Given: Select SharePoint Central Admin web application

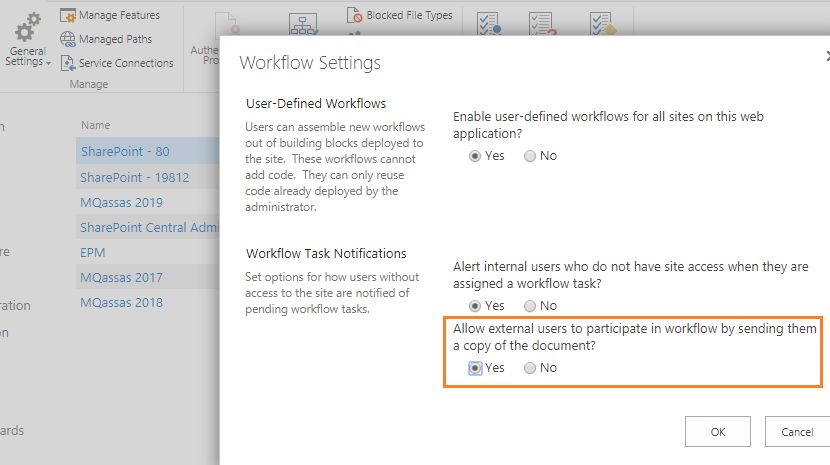Looking at the screenshot, I should point(149,227).
